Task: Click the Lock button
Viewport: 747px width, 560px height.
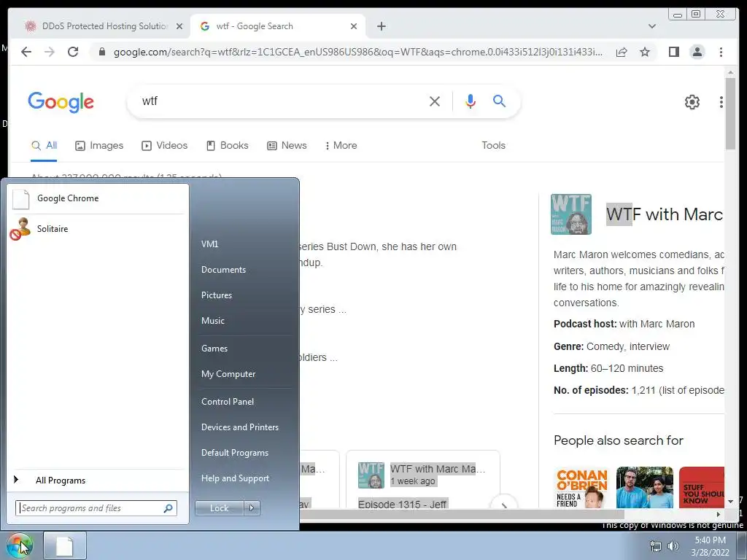Action: coord(219,508)
